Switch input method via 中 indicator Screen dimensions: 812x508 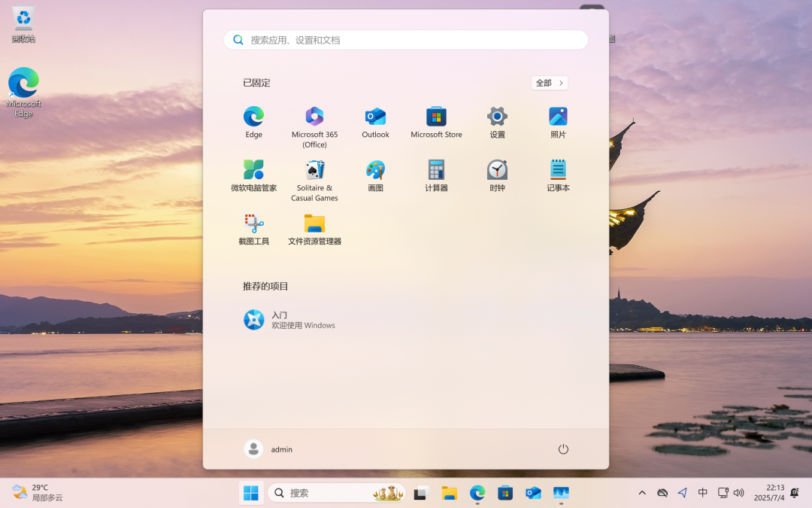tap(703, 493)
